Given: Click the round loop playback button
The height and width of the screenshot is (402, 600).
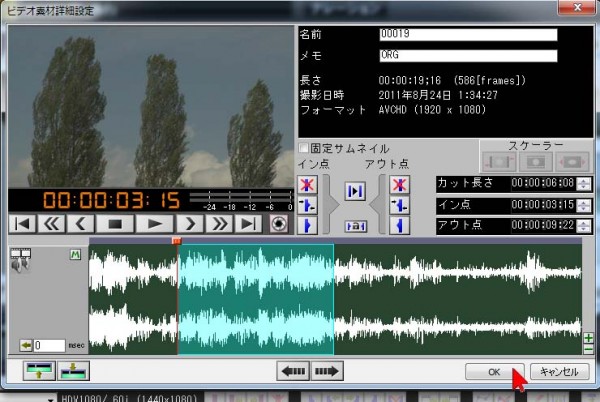Looking at the screenshot, I should pyautogui.click(x=279, y=224).
